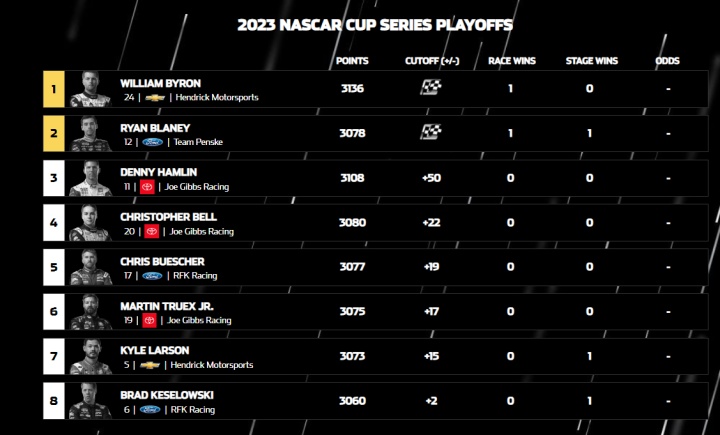Open William Byron driver name link
This screenshot has height=435, width=720.
pyautogui.click(x=160, y=83)
